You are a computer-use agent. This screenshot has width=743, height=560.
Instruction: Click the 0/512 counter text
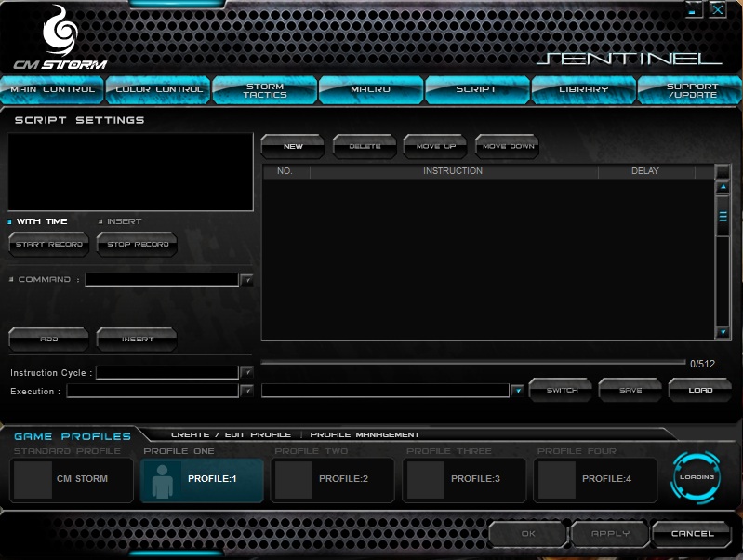tap(702, 364)
